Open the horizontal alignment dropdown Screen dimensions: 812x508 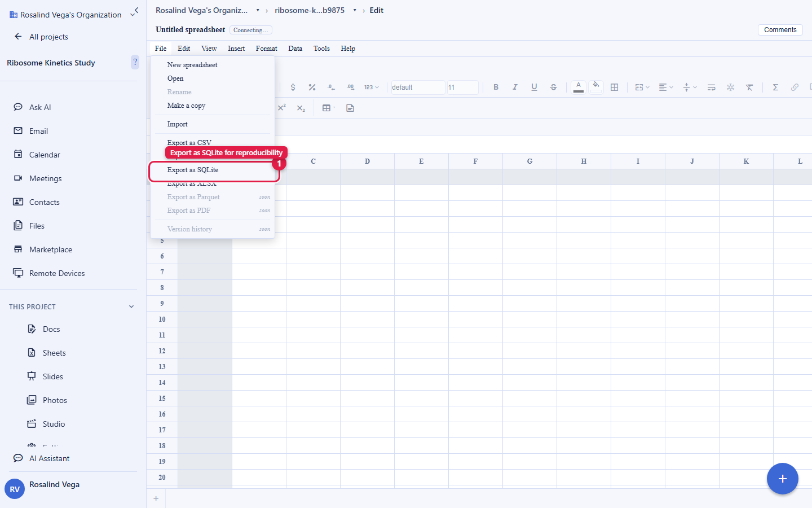666,87
